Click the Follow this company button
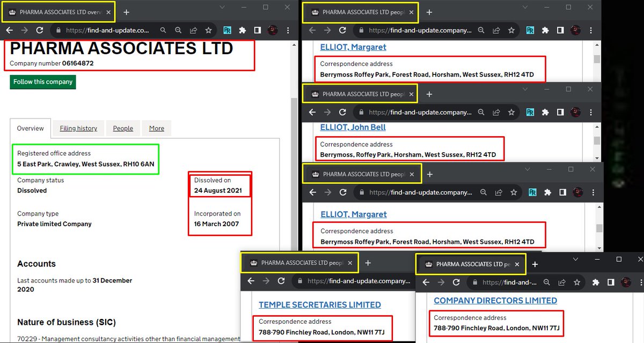Viewport: 644px width, 343px height. pos(43,82)
